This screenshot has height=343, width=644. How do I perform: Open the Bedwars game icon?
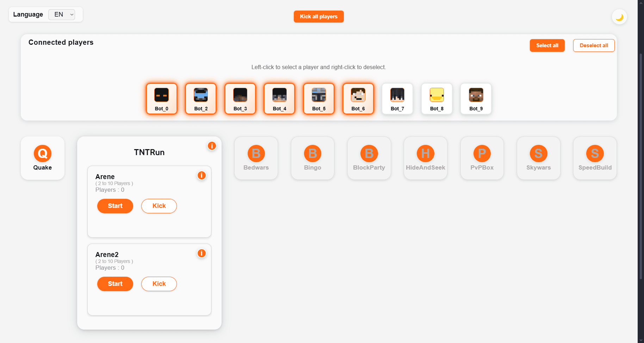[x=256, y=158]
